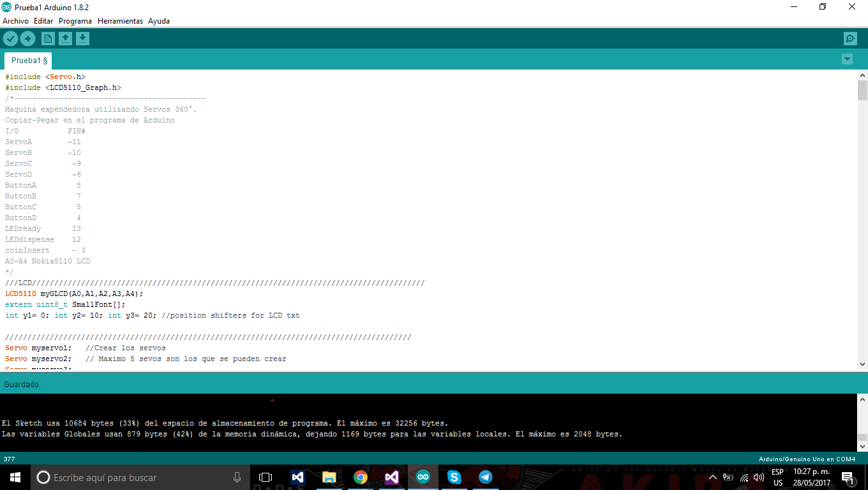Open the Ayuda menu
Image resolution: width=868 pixels, height=490 pixels.
pyautogui.click(x=159, y=21)
